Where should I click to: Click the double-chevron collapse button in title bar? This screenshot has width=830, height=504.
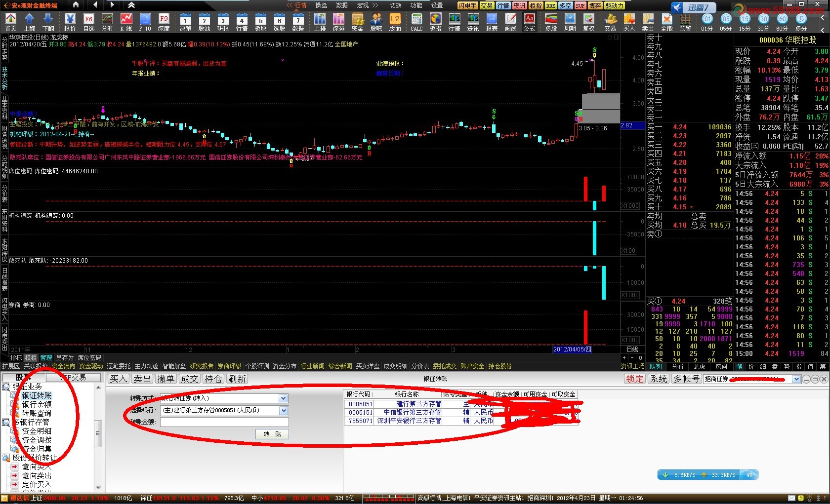pyautogui.click(x=131, y=5)
